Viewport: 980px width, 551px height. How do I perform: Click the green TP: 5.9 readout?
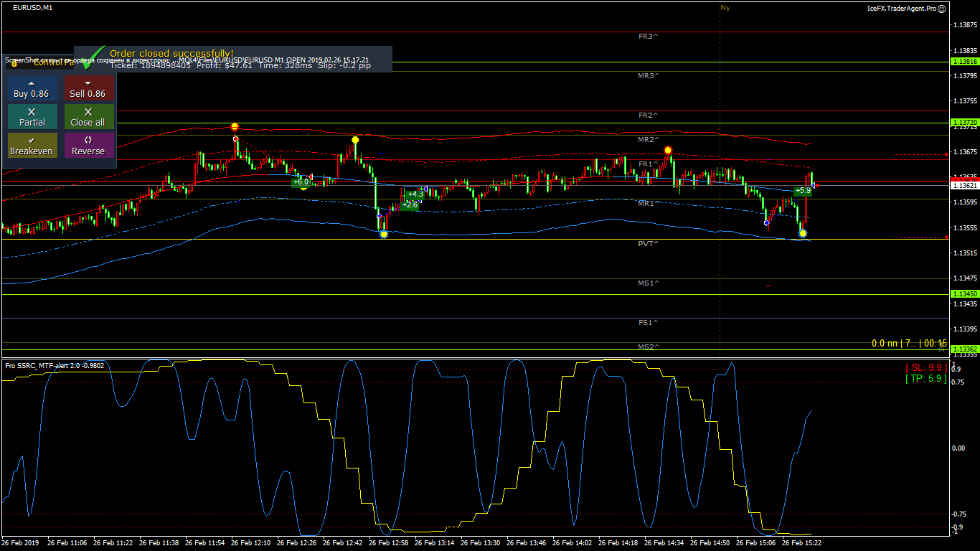[926, 378]
